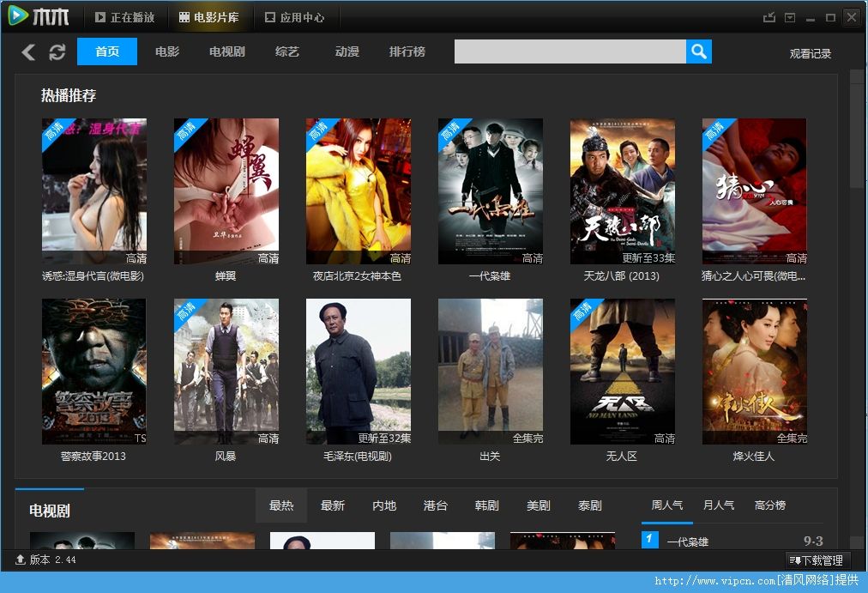The width and height of the screenshot is (868, 593).
Task: Open the 排行榜 rankings page
Action: click(x=407, y=51)
